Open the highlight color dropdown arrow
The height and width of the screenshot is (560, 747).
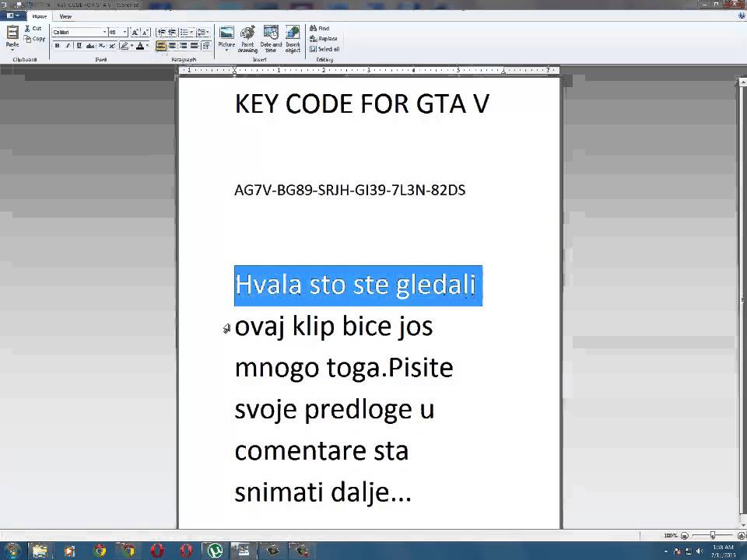(x=132, y=46)
